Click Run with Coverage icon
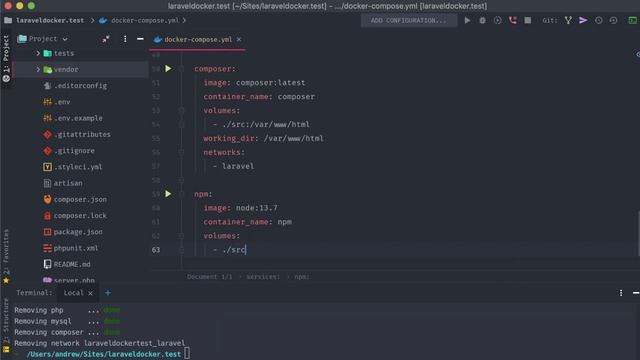This screenshot has height=360, width=640. (x=498, y=20)
